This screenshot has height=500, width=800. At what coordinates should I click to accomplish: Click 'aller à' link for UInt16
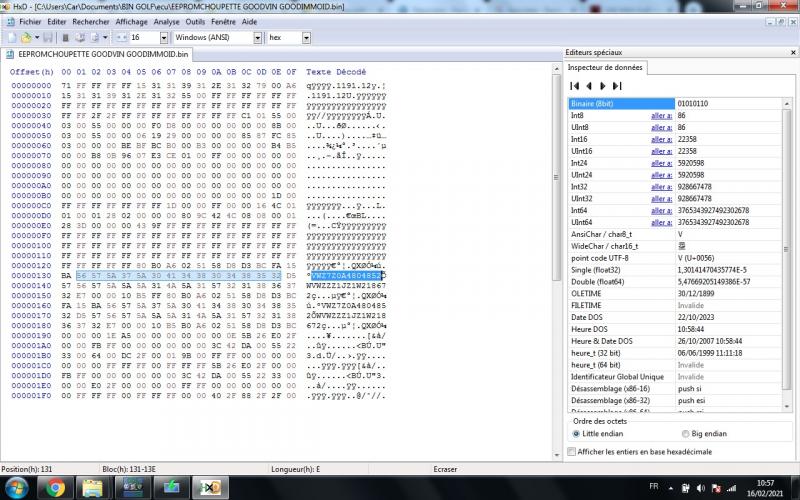point(661,151)
